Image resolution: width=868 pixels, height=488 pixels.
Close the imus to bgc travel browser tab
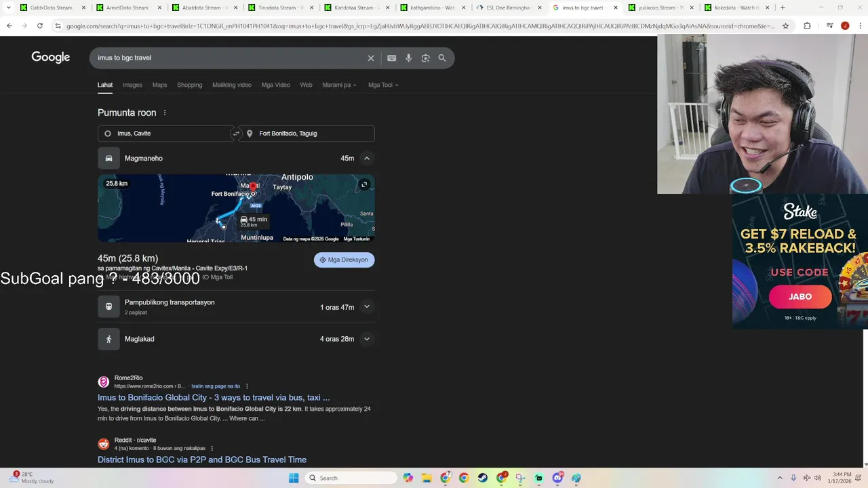[x=616, y=7]
